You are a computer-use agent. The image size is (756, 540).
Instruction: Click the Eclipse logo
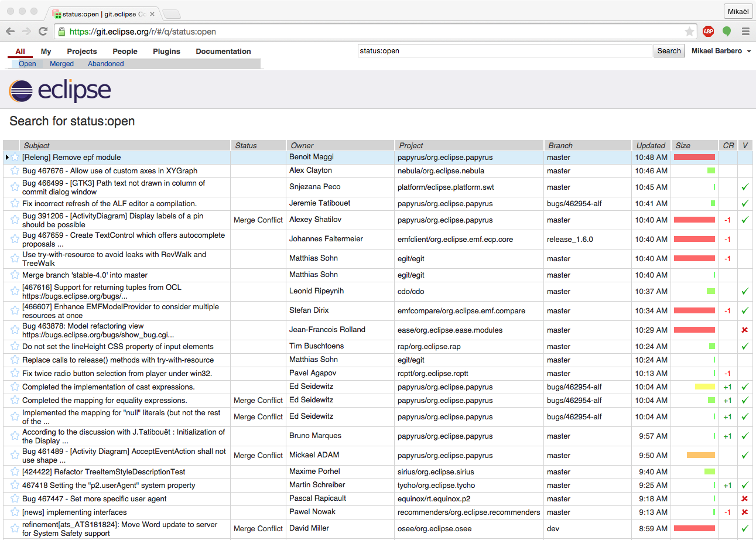(60, 91)
